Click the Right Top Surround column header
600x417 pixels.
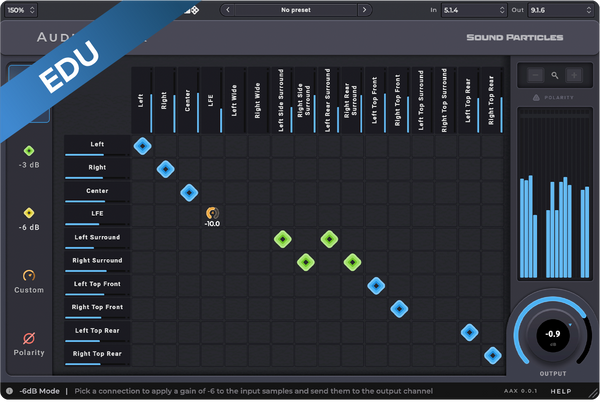click(x=445, y=100)
